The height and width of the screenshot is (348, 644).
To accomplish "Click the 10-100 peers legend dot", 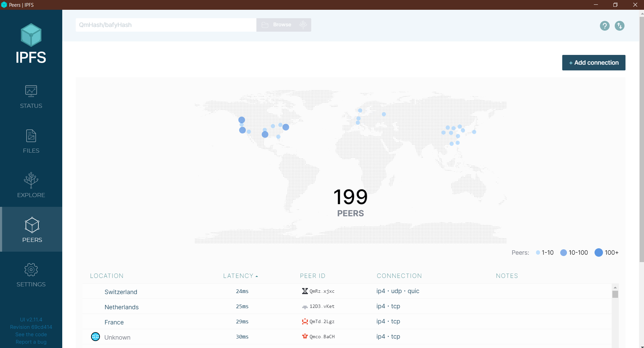I will coord(564,253).
